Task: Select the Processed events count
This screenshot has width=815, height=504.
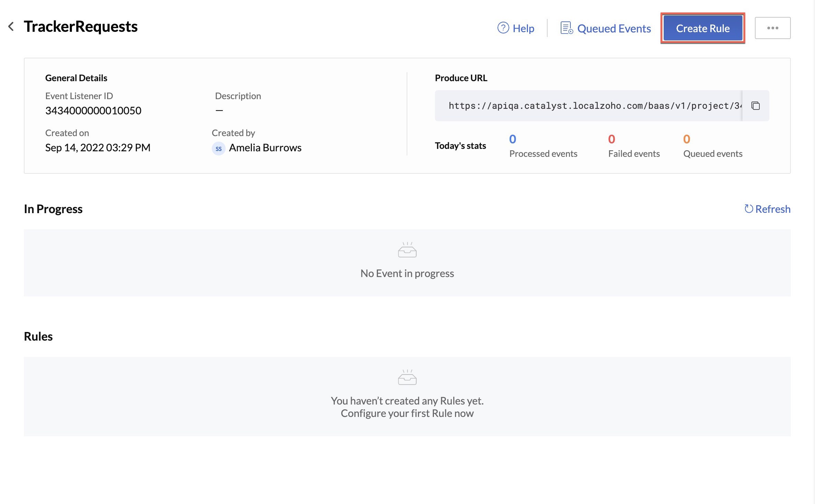Action: (x=512, y=139)
